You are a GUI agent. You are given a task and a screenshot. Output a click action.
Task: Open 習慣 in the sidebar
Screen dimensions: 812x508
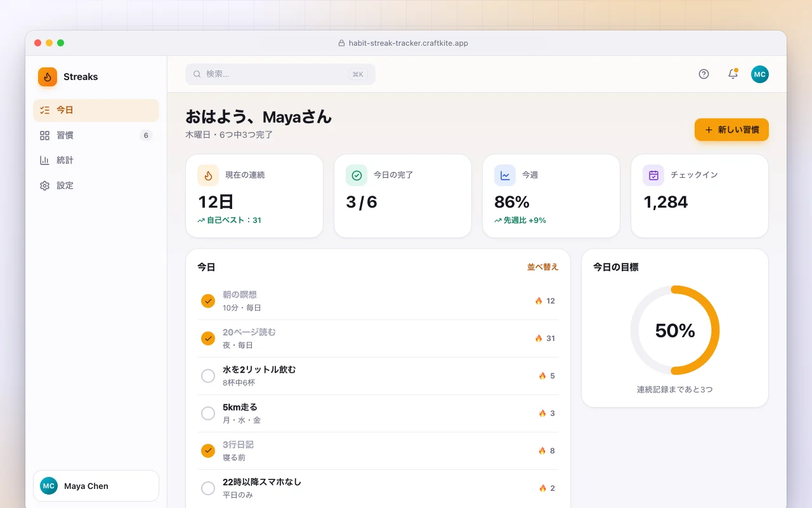coord(96,135)
